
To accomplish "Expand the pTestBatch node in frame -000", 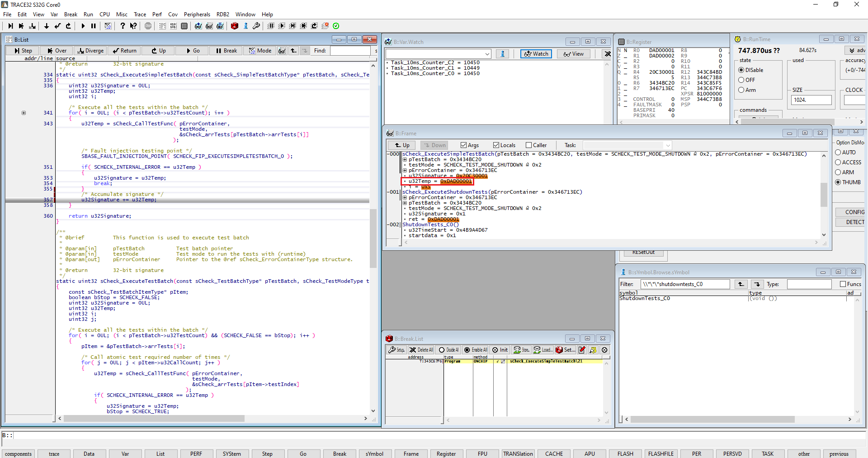I will click(405, 159).
